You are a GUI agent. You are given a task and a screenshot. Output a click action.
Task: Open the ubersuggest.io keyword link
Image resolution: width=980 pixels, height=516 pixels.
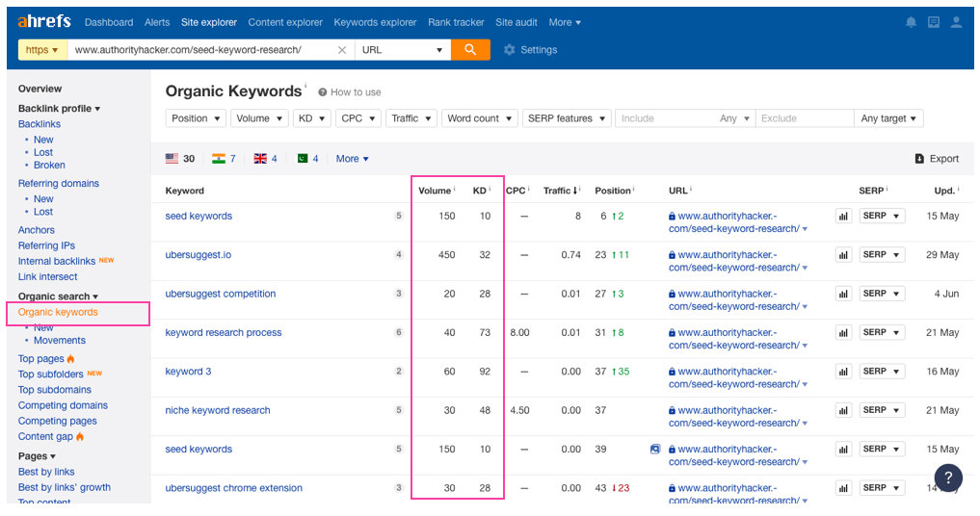coord(198,255)
